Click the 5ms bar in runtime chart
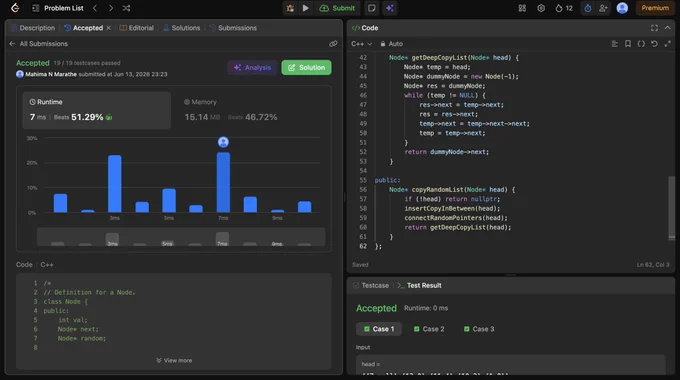680x380 pixels. point(169,200)
